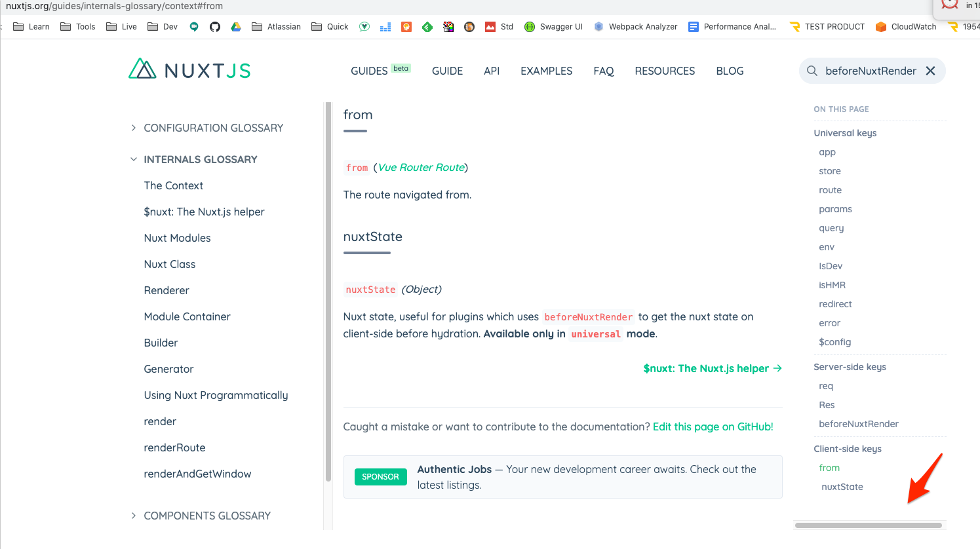Open the '$nuxt: The Nuxt.js helper' link
The width and height of the screenshot is (980, 549).
(706, 368)
